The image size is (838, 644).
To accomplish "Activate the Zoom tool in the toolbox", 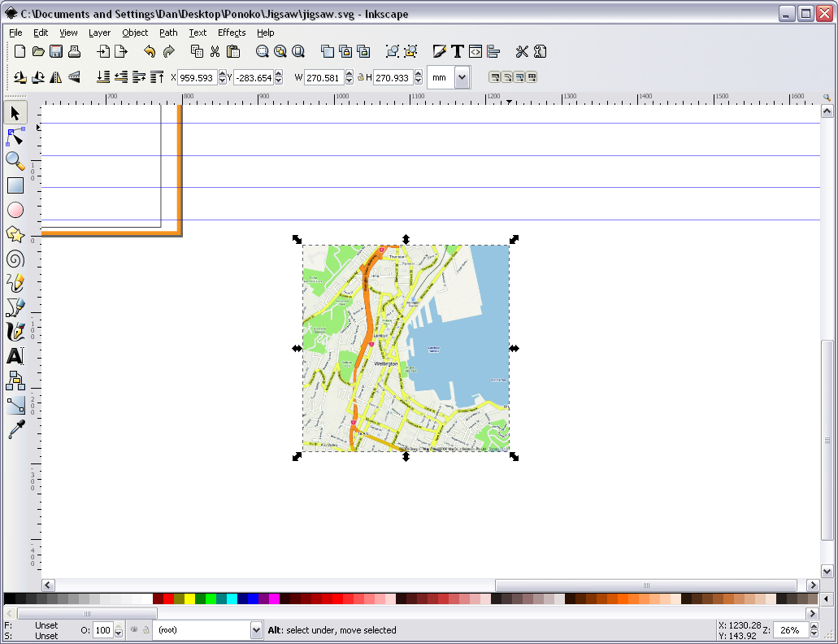I will [x=15, y=161].
